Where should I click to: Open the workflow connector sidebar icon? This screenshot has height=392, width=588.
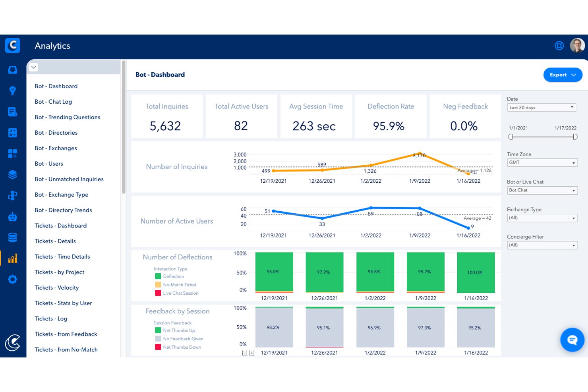(x=13, y=195)
